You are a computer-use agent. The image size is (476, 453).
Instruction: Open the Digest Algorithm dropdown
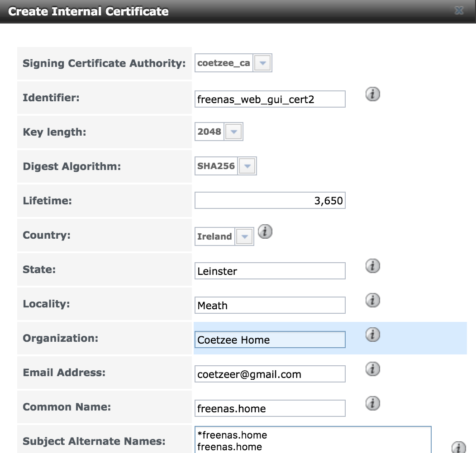248,166
